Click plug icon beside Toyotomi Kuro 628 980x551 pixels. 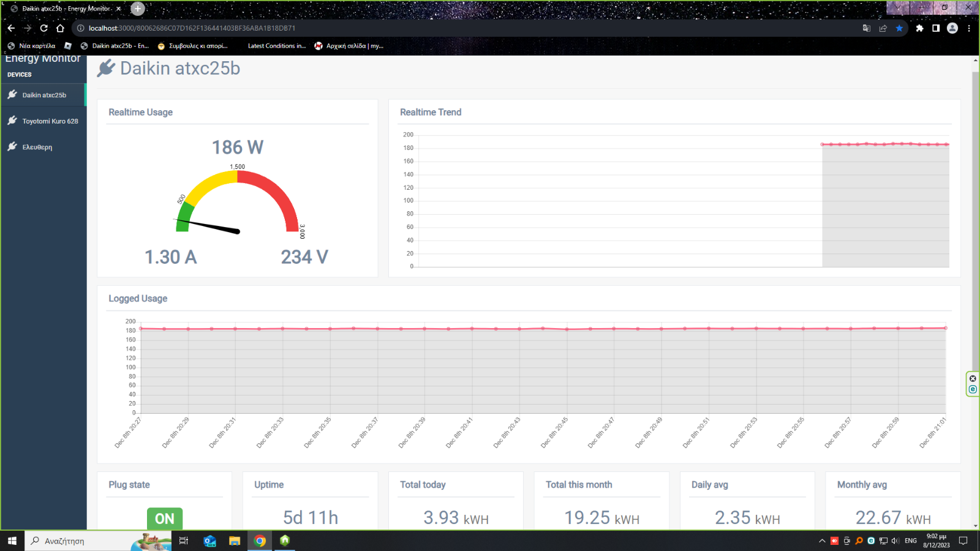[x=12, y=121]
